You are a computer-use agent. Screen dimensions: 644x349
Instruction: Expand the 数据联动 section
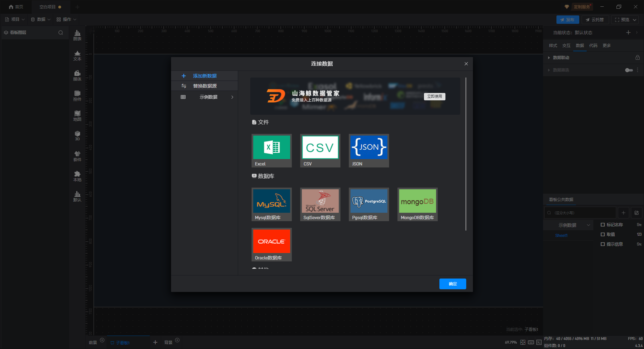(549, 58)
